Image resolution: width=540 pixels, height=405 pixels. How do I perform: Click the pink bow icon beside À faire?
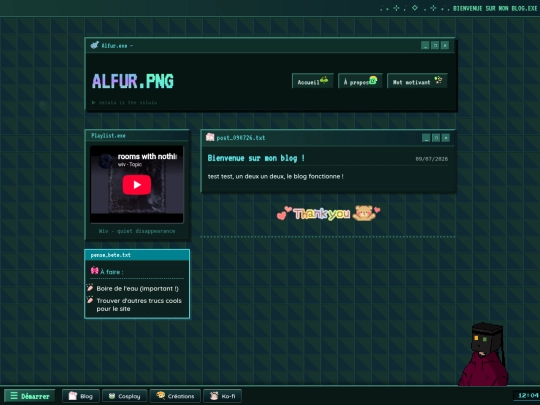pyautogui.click(x=95, y=271)
